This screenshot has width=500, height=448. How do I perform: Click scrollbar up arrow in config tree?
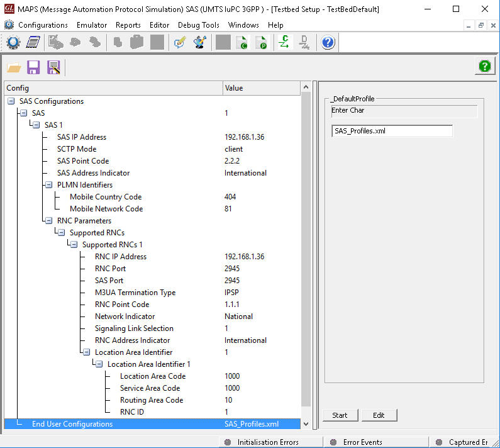[306, 87]
